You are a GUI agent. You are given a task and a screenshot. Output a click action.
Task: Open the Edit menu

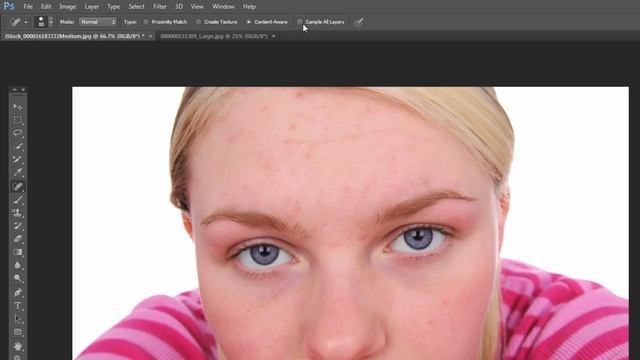pos(46,7)
